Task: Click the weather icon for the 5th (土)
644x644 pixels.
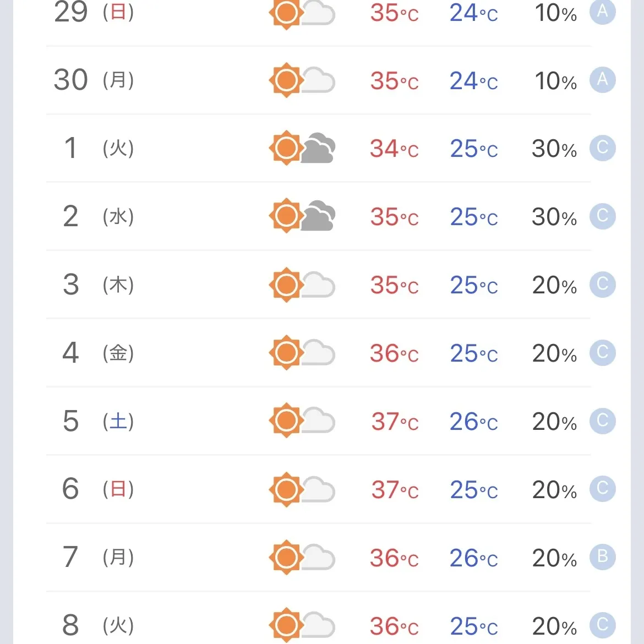Action: click(x=302, y=421)
